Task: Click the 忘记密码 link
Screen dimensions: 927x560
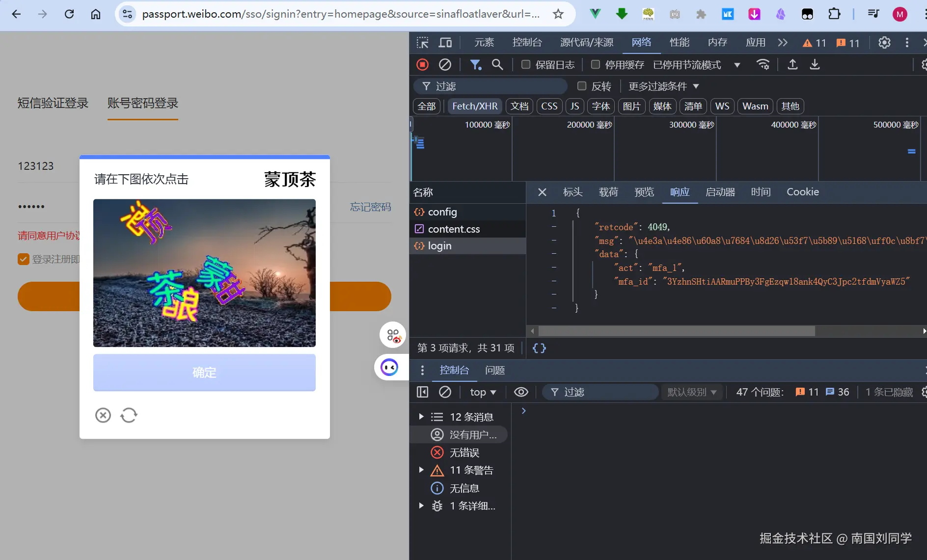Action: pos(370,207)
